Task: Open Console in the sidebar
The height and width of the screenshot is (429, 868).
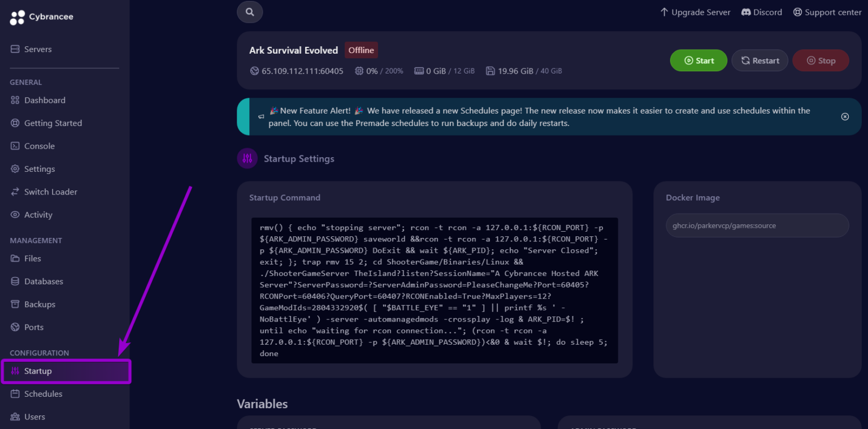Action: click(39, 146)
